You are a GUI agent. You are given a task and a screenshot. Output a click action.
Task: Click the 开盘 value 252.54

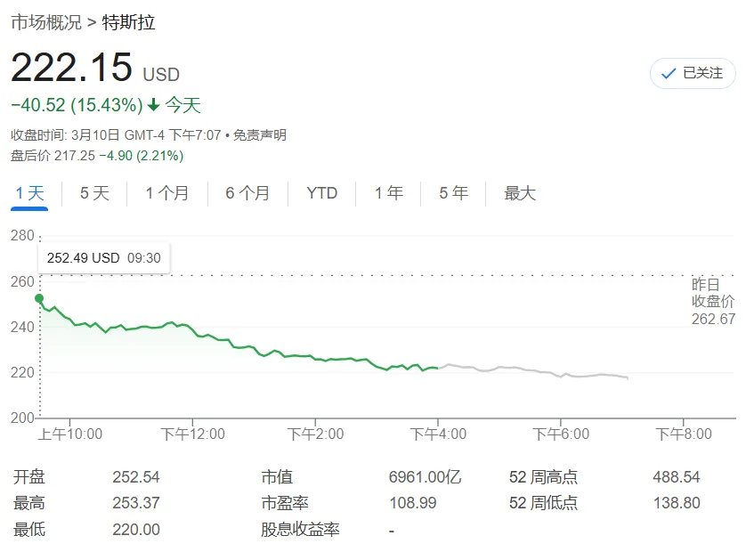(136, 477)
